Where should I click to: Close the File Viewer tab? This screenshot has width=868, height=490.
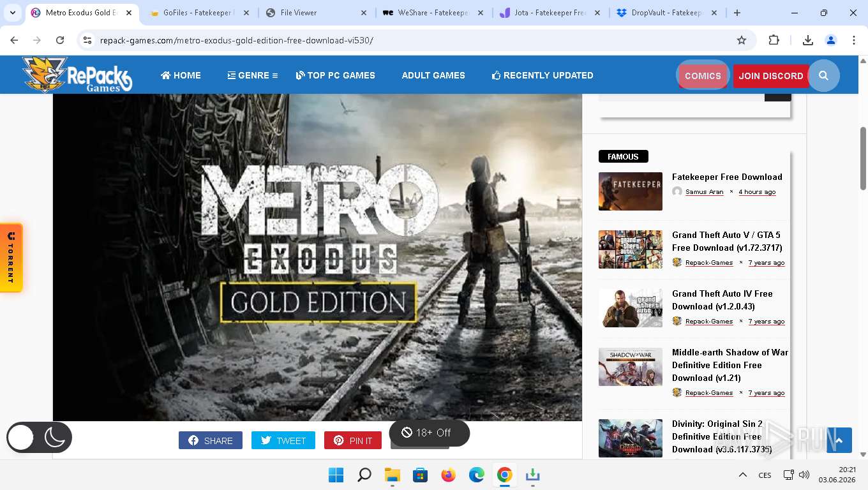click(x=364, y=13)
